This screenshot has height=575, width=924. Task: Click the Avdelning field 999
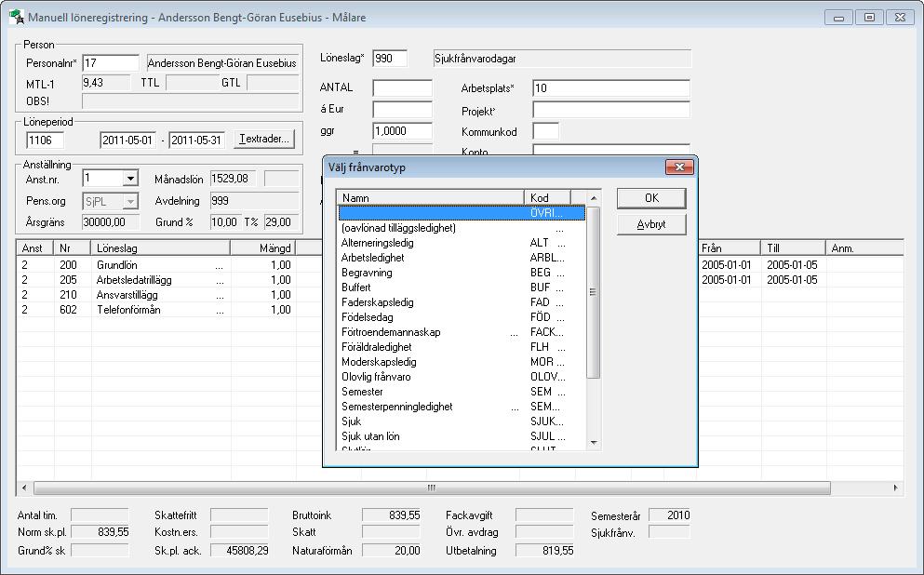tap(255, 201)
